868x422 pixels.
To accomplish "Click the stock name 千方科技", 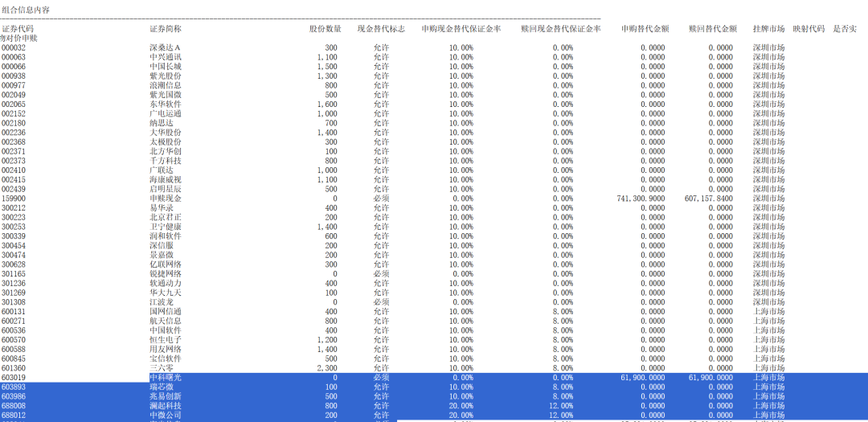I will pyautogui.click(x=166, y=161).
